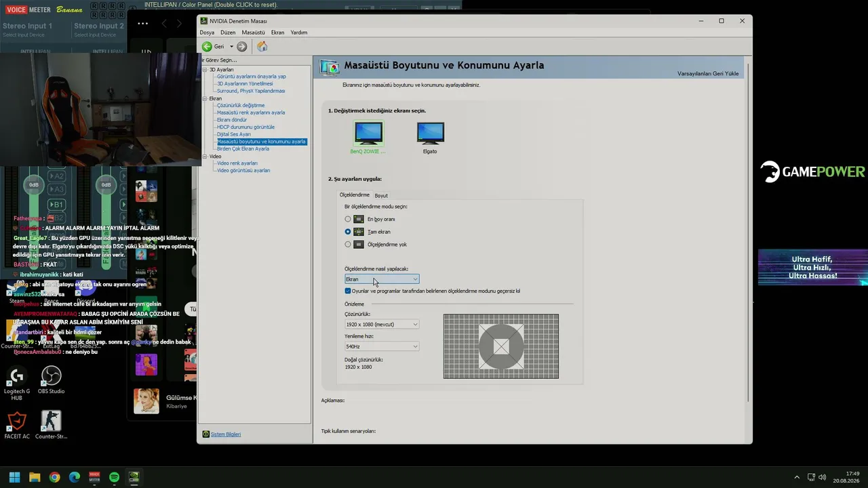This screenshot has height=488, width=868.
Task: Open Dijital Ses Ayarı page
Action: tap(234, 134)
